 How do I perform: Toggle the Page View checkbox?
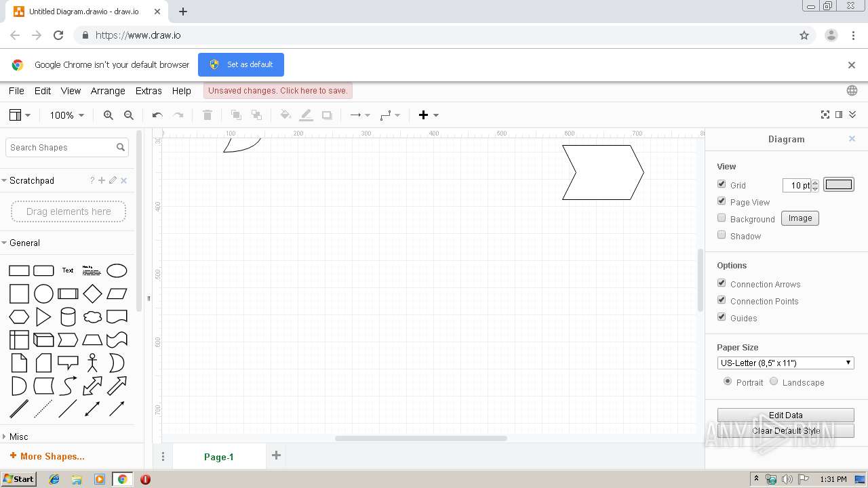click(x=722, y=201)
